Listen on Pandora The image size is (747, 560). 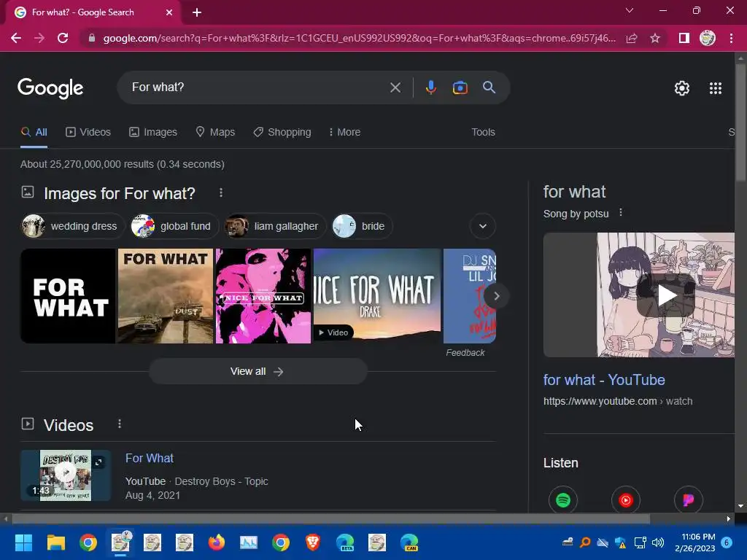(x=689, y=500)
